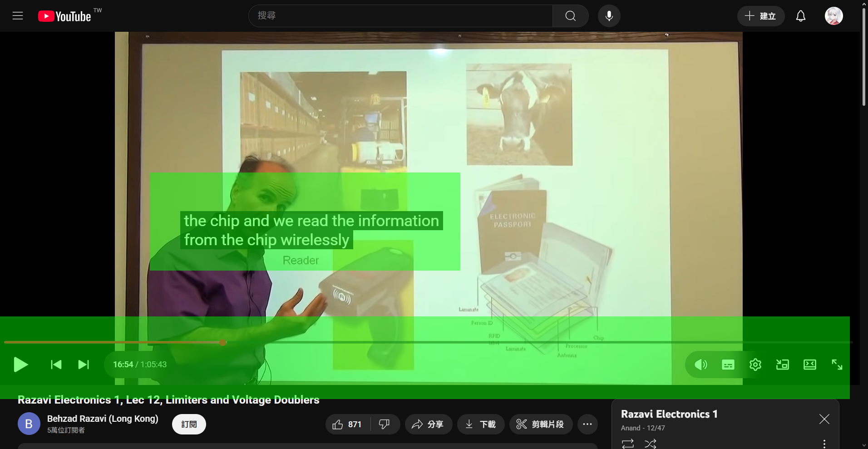The image size is (868, 449).
Task: Close the Razavi Electronics 1 playlist panel
Action: (x=824, y=419)
